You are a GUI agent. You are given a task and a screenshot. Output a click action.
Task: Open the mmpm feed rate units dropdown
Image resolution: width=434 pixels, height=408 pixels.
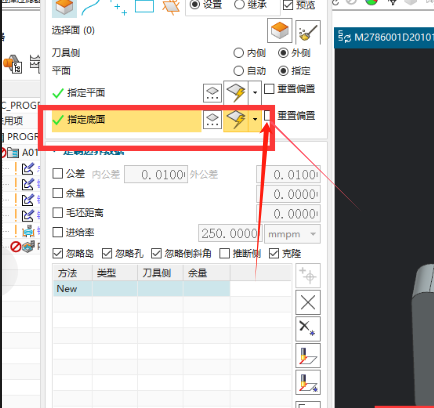pos(292,234)
